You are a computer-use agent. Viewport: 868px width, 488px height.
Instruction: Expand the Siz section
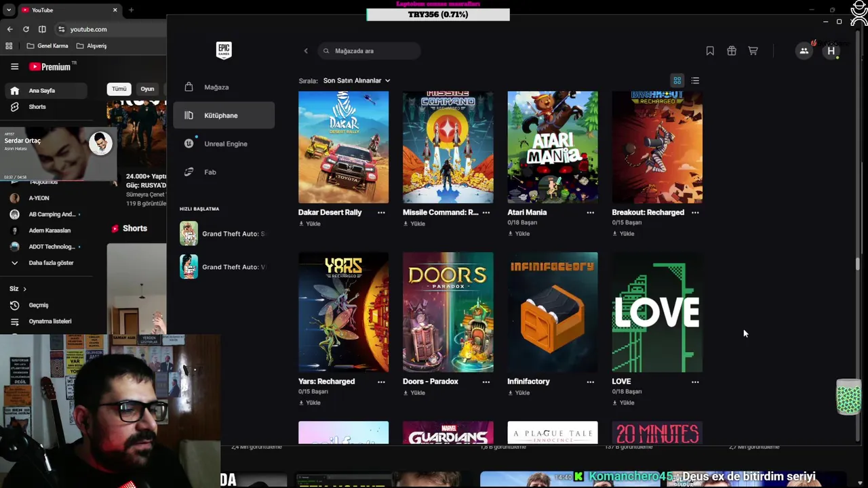pyautogui.click(x=18, y=289)
